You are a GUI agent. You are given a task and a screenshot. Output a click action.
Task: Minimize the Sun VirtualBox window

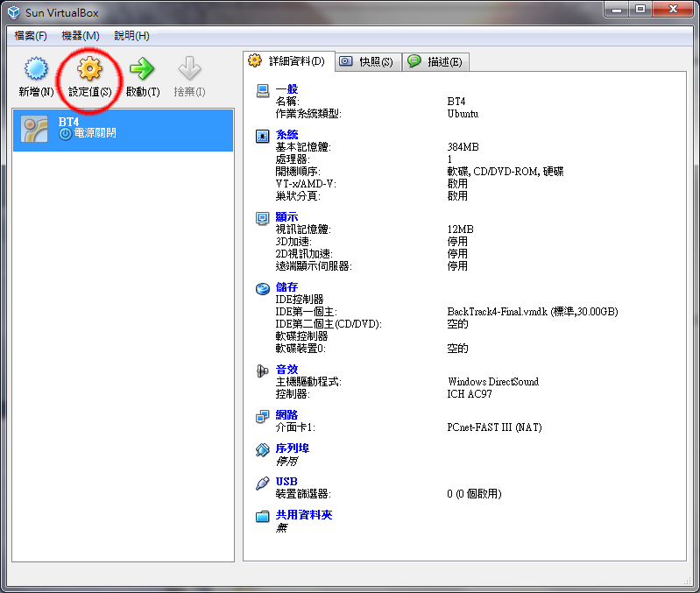click(617, 9)
